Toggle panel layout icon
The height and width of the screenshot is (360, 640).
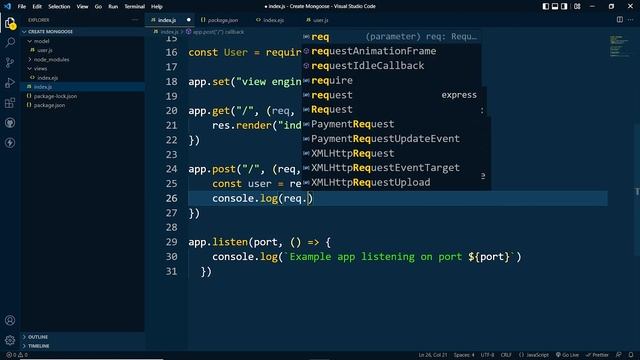[x=555, y=6]
